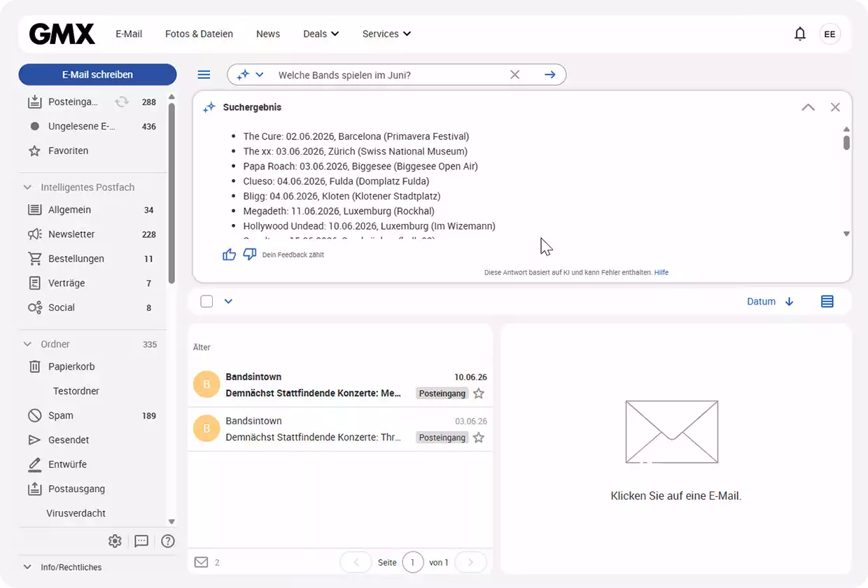Click the page number 1 field
Screen dimensions: 868x588
click(413, 562)
